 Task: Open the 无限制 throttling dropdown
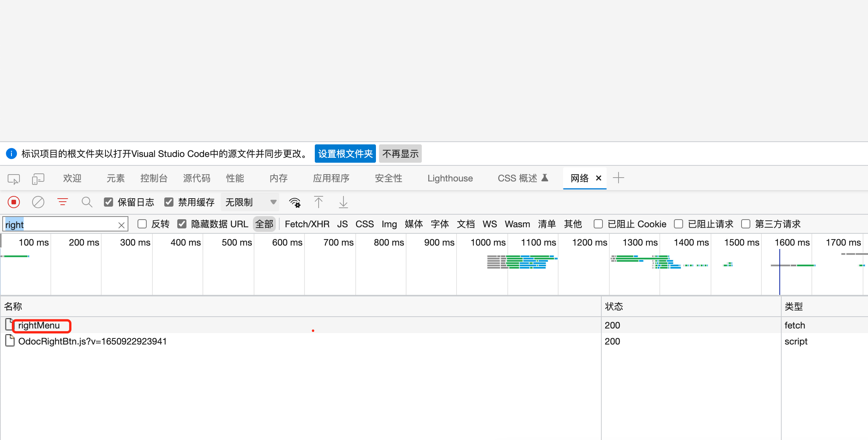(250, 202)
